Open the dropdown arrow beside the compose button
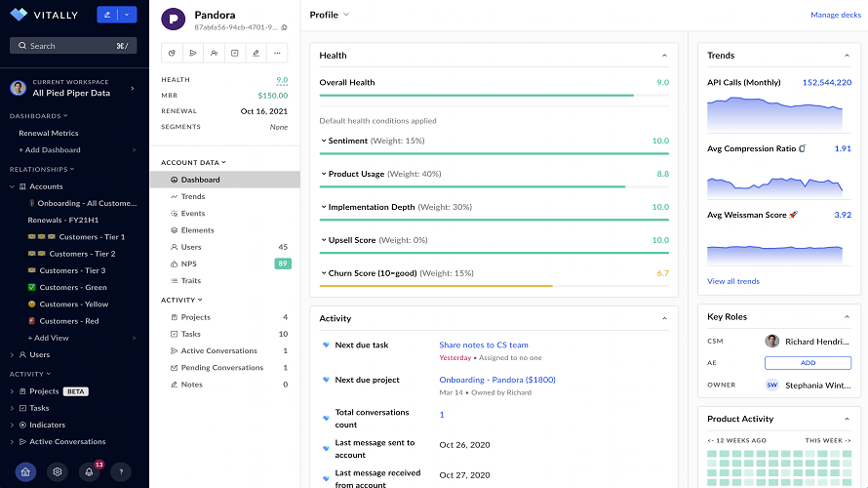The height and width of the screenshot is (488, 868). pos(127,15)
